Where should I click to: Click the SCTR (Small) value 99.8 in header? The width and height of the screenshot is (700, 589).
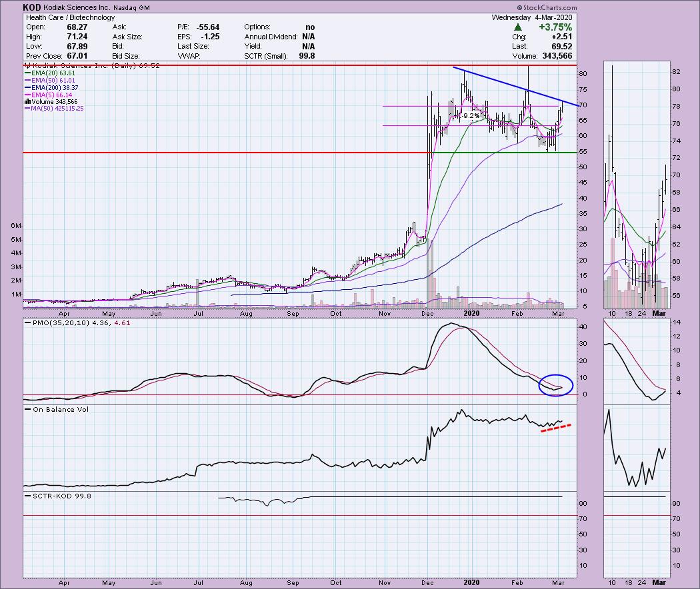[x=307, y=56]
